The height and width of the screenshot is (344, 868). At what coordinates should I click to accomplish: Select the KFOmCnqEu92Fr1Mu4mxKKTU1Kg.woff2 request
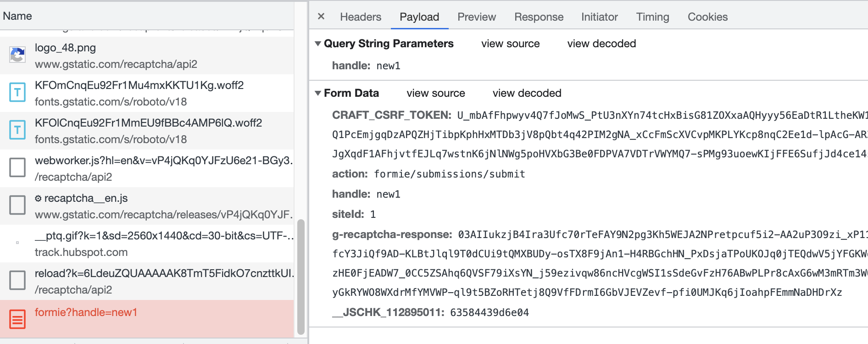click(147, 93)
